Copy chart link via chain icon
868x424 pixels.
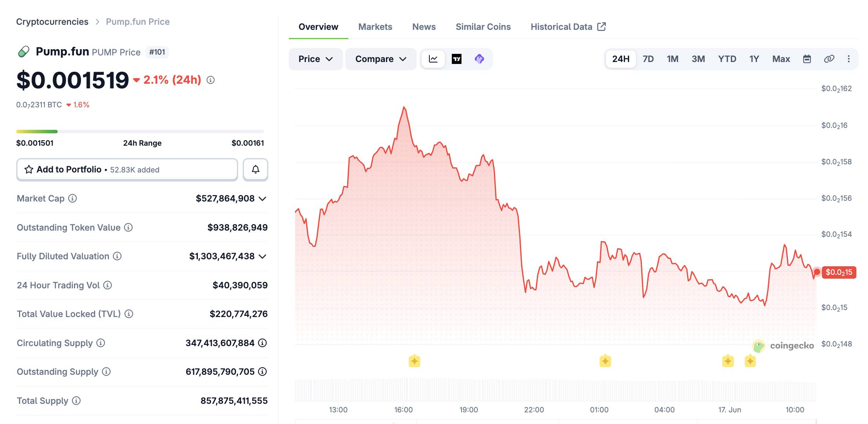[829, 59]
